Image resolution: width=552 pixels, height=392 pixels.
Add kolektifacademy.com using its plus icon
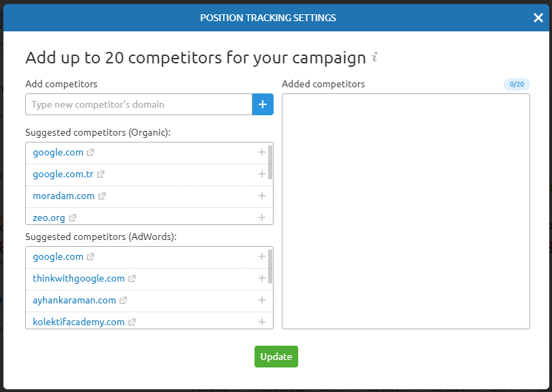262,322
